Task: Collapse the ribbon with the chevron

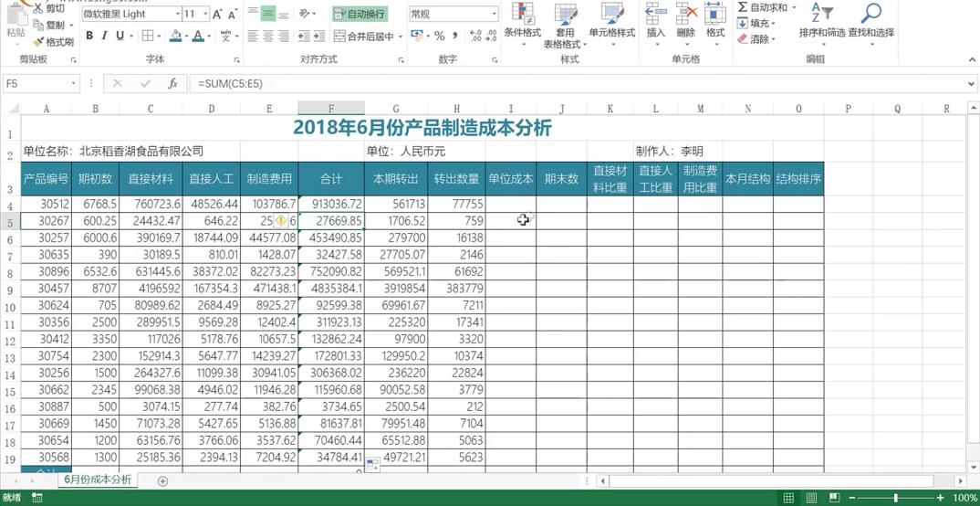Action: tap(973, 58)
